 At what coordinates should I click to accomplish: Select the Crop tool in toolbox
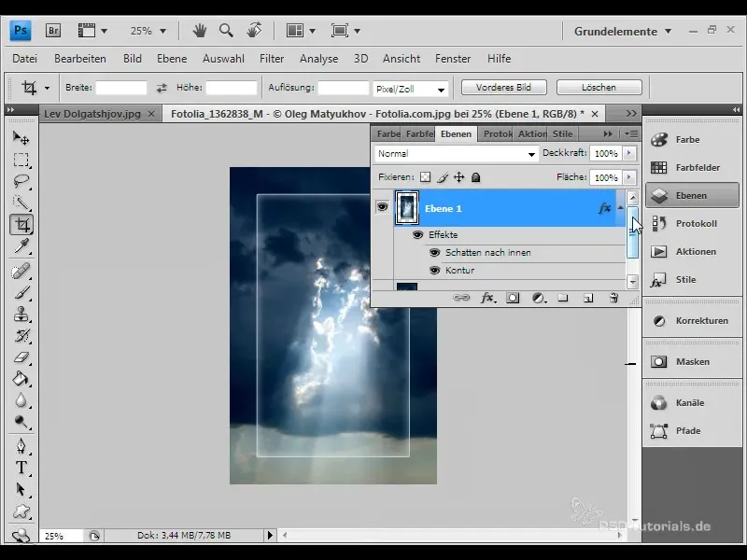[x=21, y=224]
